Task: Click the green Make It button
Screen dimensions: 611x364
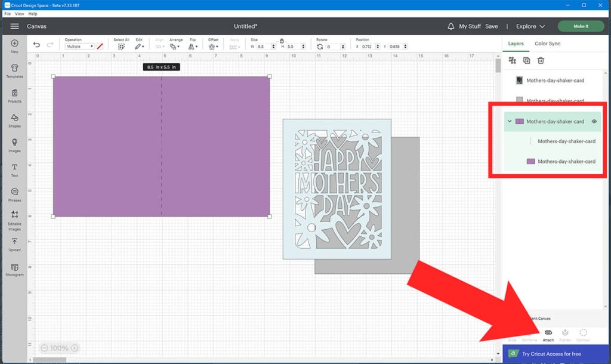Action: tap(581, 26)
